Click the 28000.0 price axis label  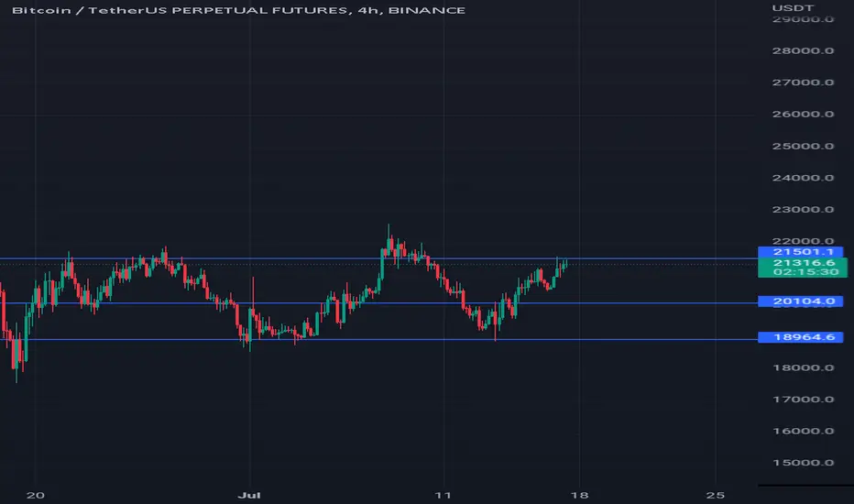tap(803, 50)
